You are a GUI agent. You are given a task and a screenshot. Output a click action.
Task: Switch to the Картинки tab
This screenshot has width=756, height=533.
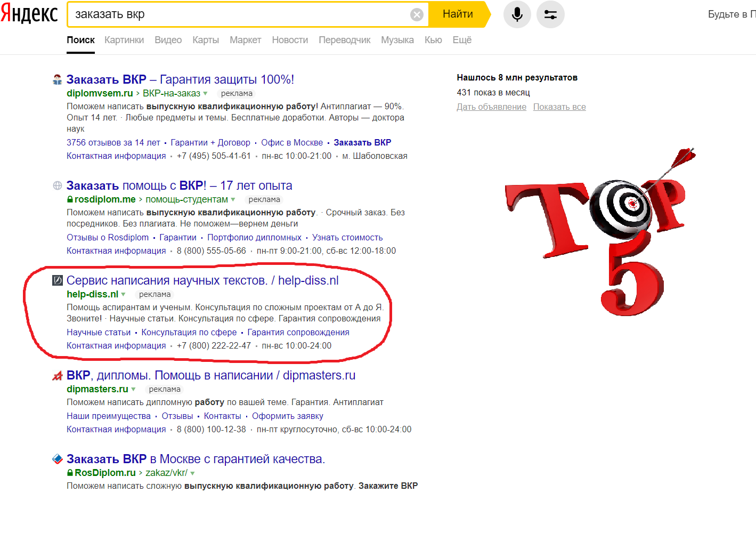point(124,40)
